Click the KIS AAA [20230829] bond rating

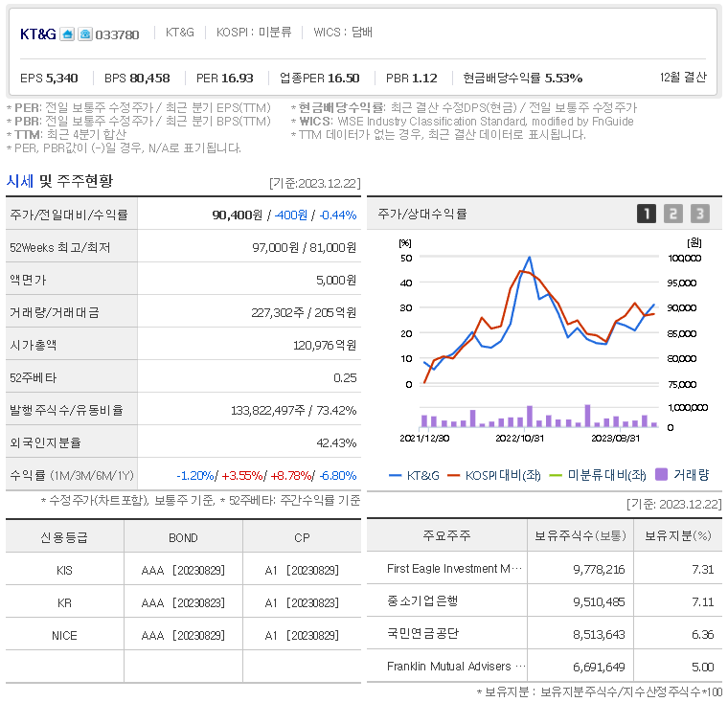[x=183, y=570]
